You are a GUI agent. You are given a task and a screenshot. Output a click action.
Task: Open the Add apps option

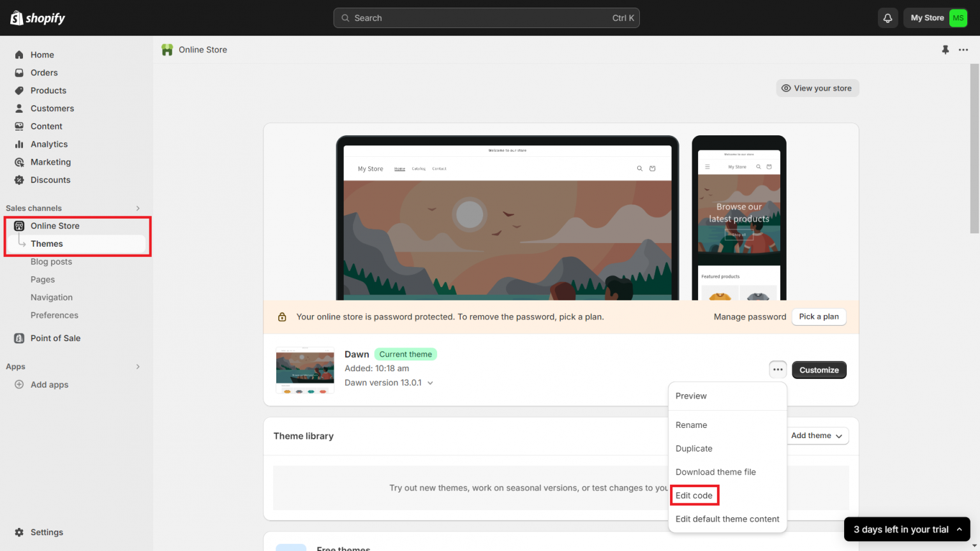coord(48,384)
